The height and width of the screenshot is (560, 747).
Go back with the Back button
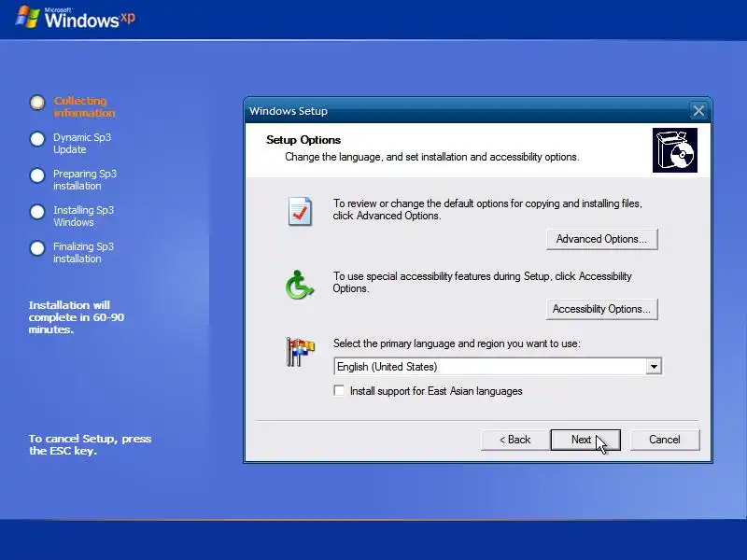(515, 440)
